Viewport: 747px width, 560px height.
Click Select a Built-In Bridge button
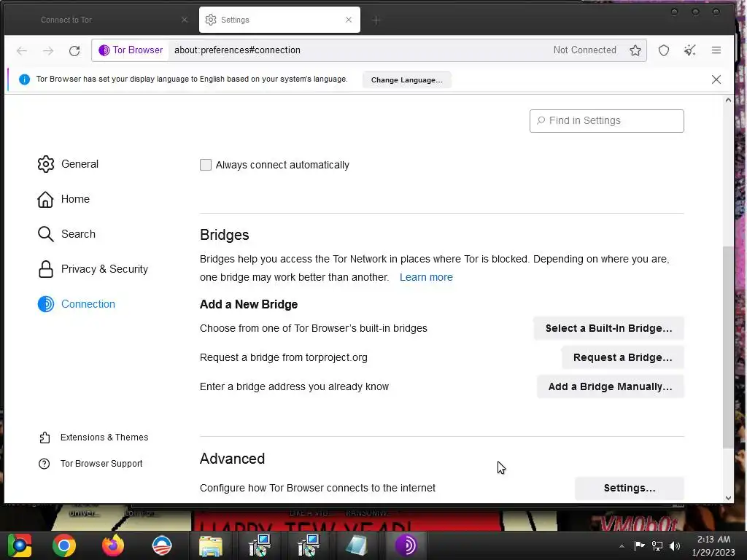coord(608,328)
